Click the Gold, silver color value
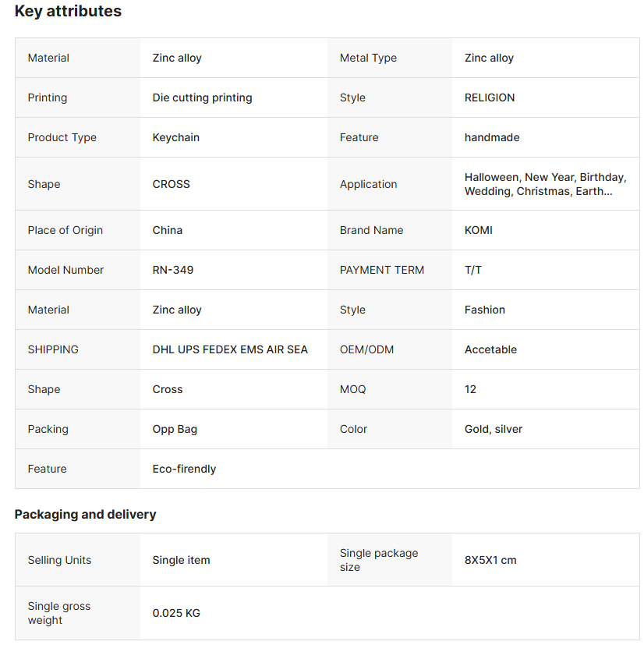Screen dimensions: 644x645 point(494,429)
